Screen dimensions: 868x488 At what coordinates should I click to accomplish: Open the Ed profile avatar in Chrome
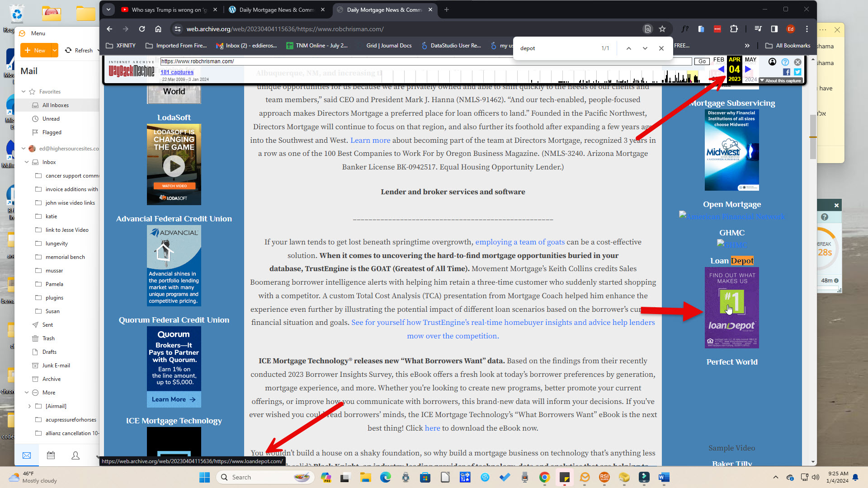tap(790, 29)
